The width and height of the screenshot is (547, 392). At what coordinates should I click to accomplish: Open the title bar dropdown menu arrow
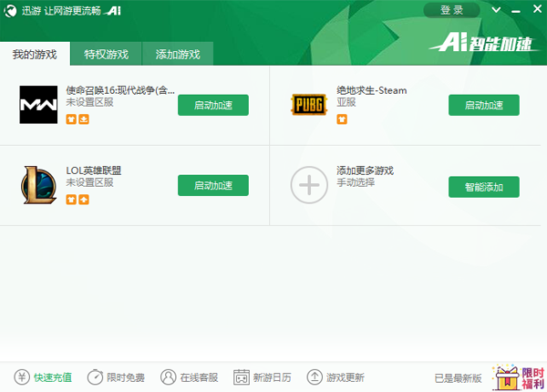coord(497,10)
